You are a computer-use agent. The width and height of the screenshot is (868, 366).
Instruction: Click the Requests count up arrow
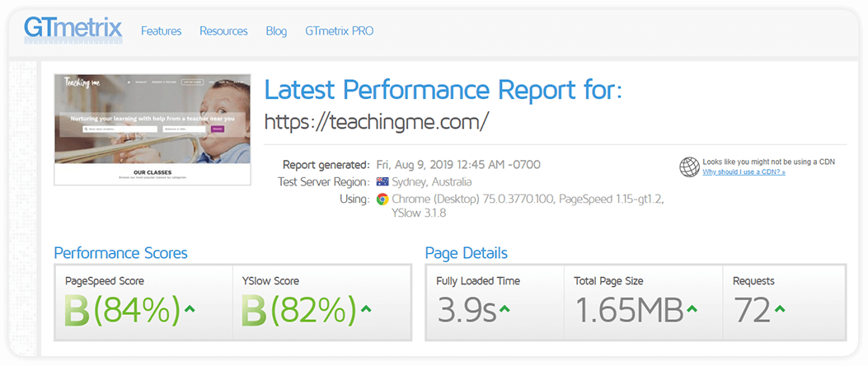pos(780,309)
